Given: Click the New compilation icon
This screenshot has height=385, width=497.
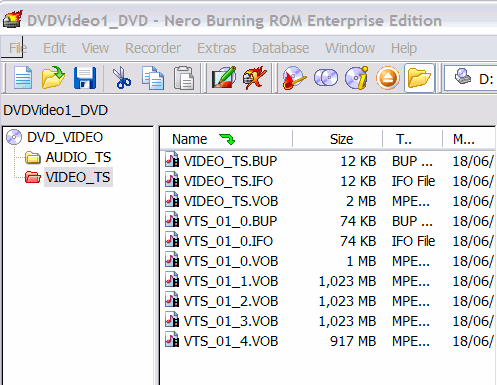Looking at the screenshot, I should click(23, 78).
